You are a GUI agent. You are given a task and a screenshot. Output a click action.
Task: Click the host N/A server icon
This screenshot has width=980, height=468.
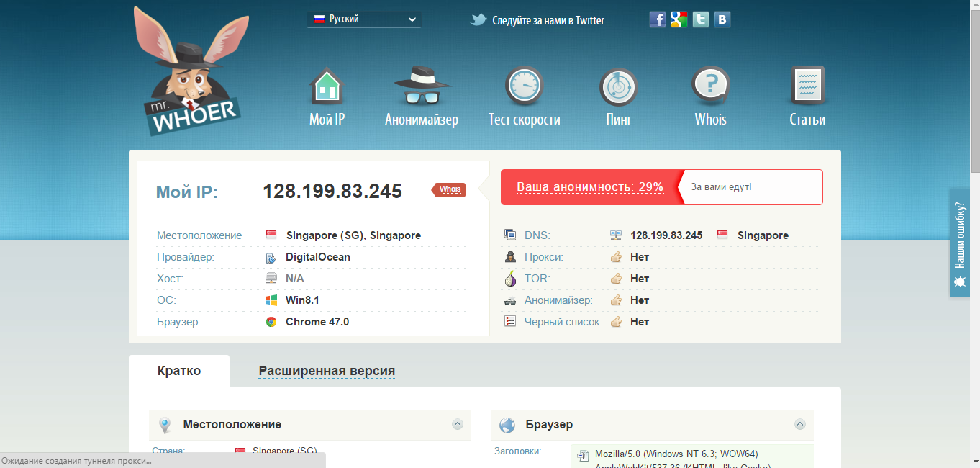271,279
